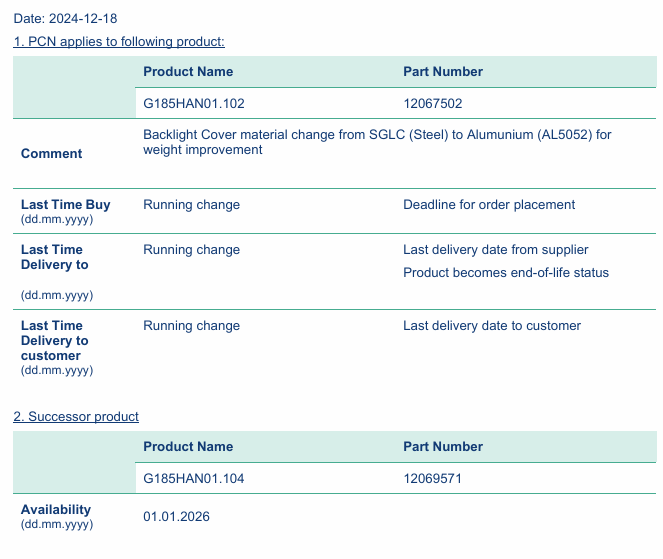This screenshot has height=559, width=663.
Task: Select part number 12067502
Action: pyautogui.click(x=433, y=104)
